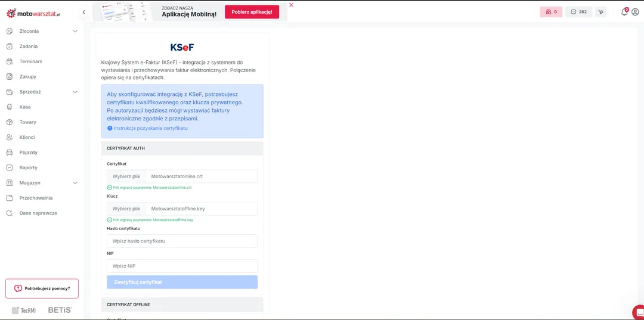
Task: Open the cart icon in top bar
Action: coord(600,12)
